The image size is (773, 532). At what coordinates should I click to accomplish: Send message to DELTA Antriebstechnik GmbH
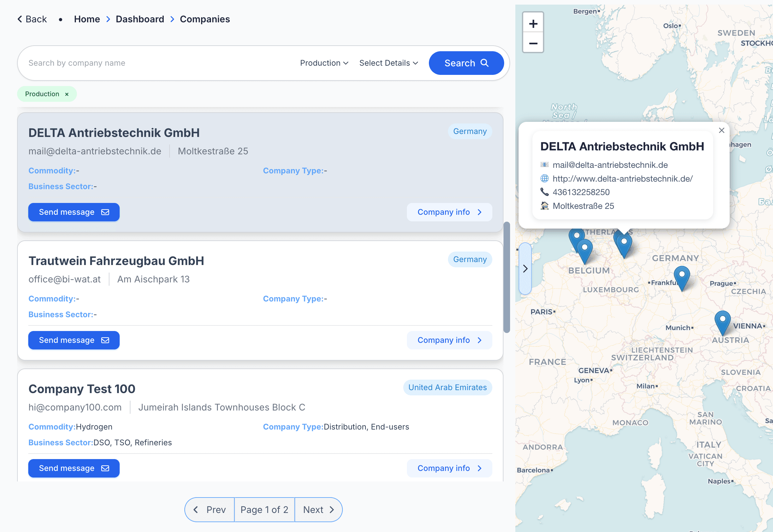pyautogui.click(x=74, y=212)
